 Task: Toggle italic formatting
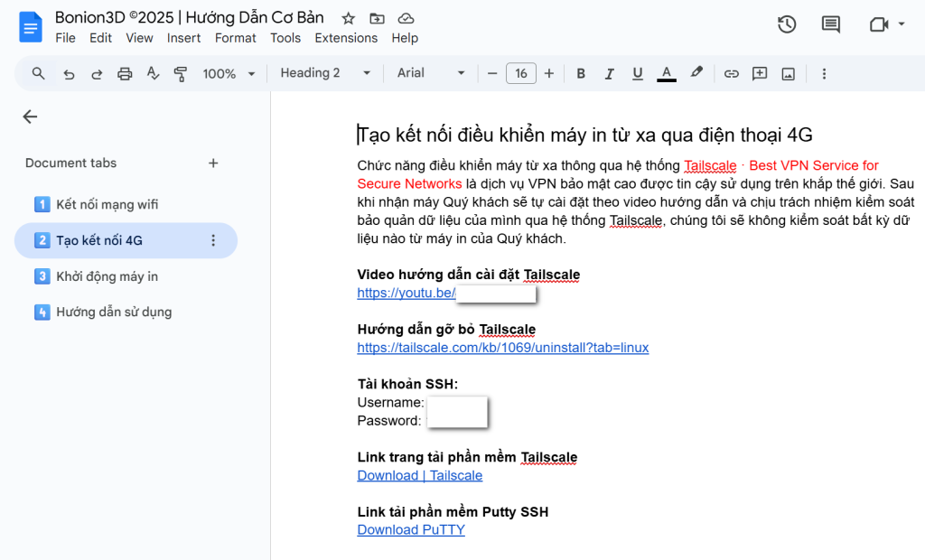point(610,74)
